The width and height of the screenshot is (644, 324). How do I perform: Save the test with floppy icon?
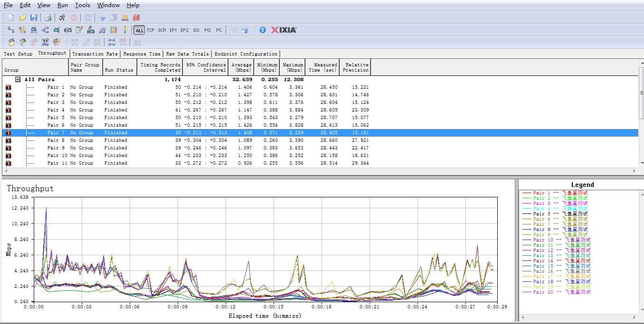click(x=34, y=18)
